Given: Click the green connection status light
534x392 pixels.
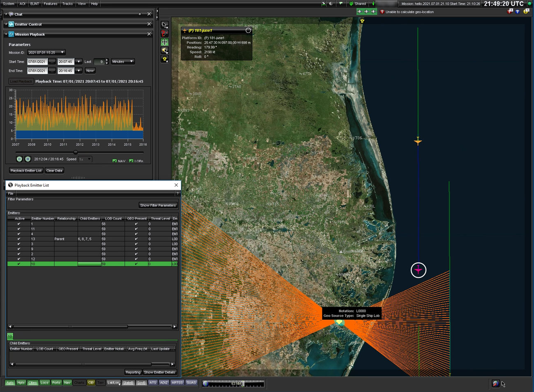Looking at the screenshot, I should pyautogui.click(x=529, y=3).
